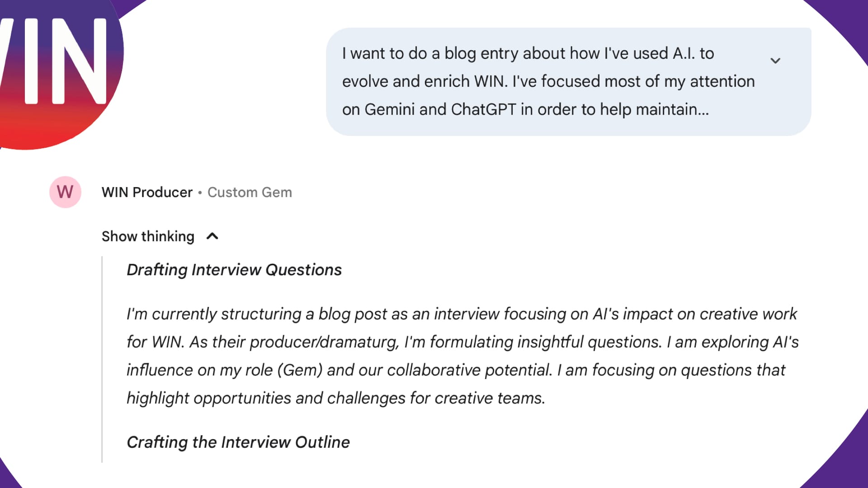868x488 pixels.
Task: Expand the user prompt using its chevron
Action: click(775, 61)
